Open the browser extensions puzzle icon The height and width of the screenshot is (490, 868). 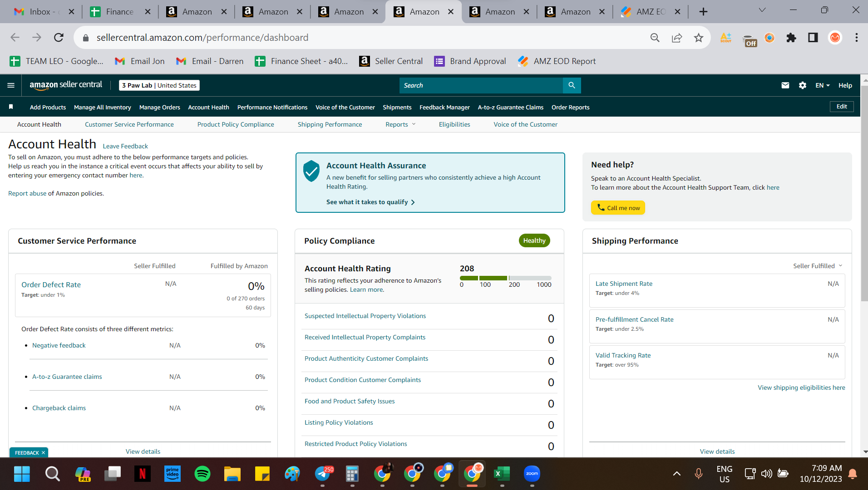[791, 38]
